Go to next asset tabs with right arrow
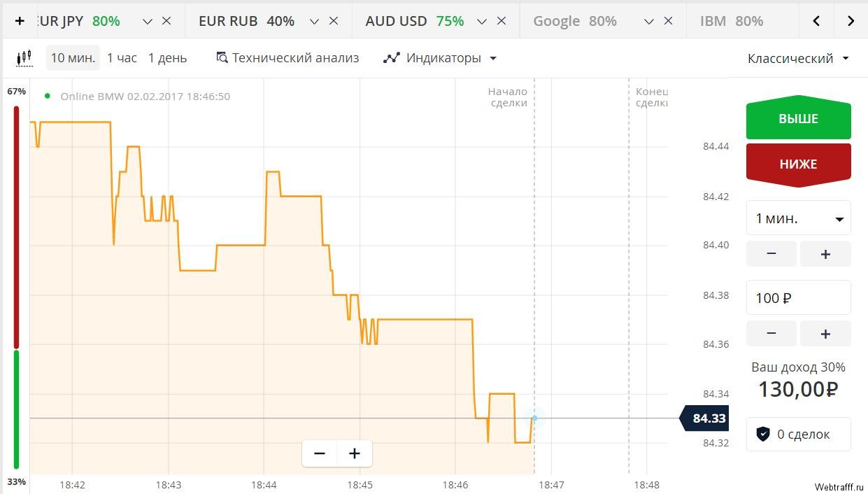Screen dimensions: 868x494 click(851, 21)
